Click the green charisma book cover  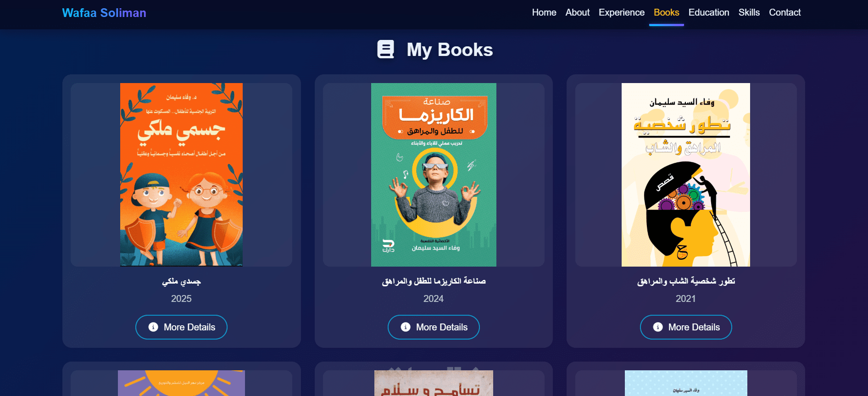click(x=434, y=175)
